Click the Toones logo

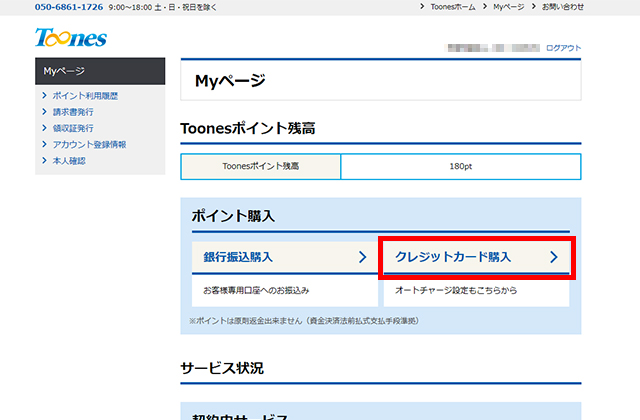click(71, 38)
